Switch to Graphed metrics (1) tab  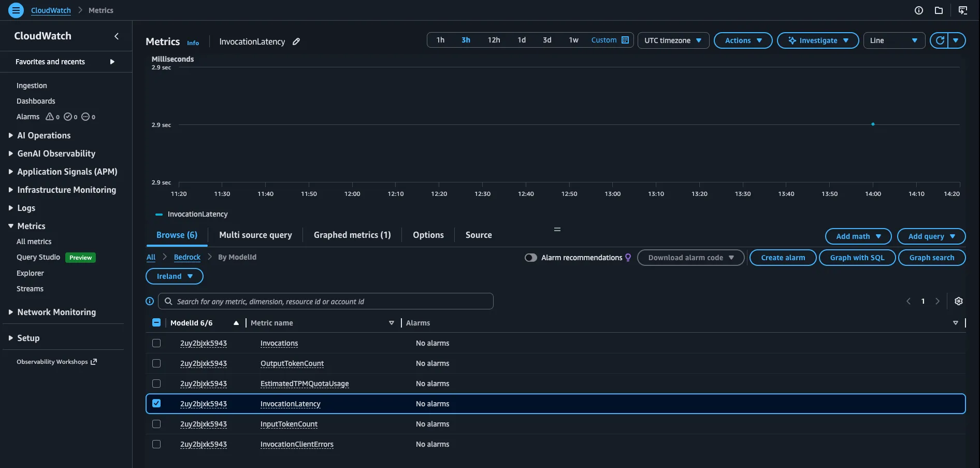pyautogui.click(x=352, y=235)
